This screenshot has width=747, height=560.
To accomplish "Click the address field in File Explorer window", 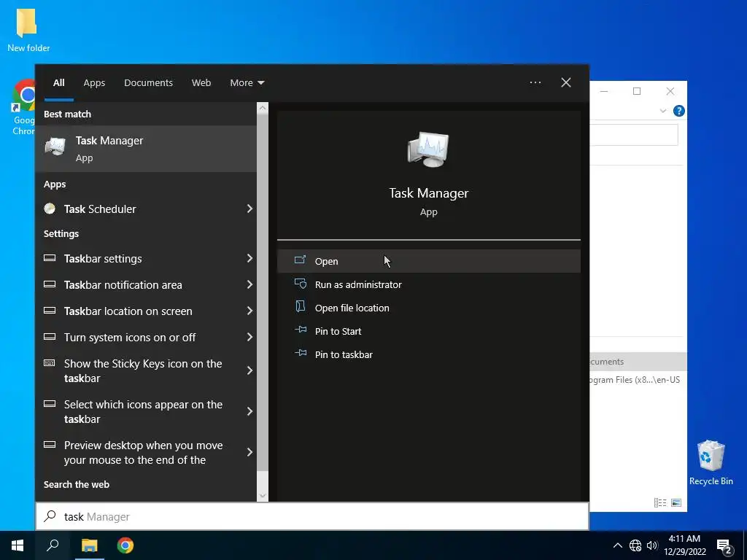I will point(634,135).
